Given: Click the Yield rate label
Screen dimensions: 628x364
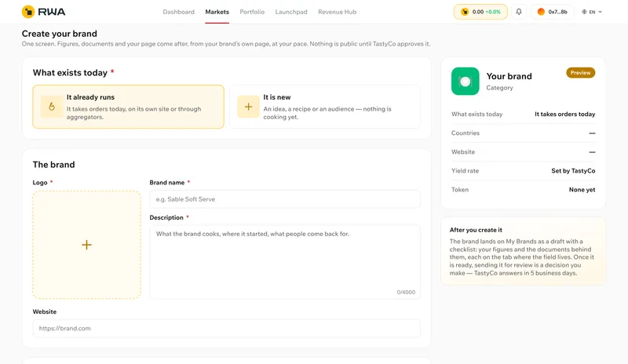Looking at the screenshot, I should [x=465, y=170].
